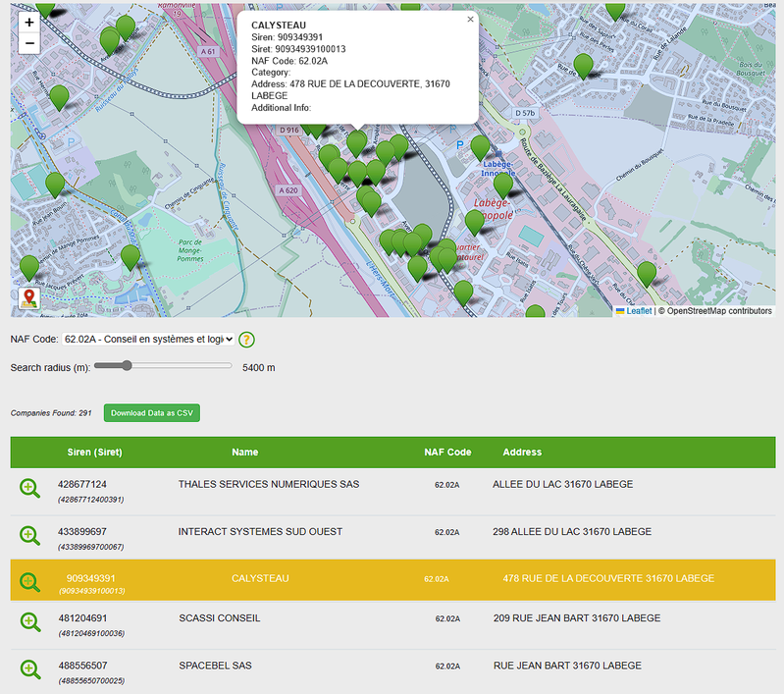Click the NAF Code column header
This screenshot has width=784, height=694.
click(x=447, y=453)
